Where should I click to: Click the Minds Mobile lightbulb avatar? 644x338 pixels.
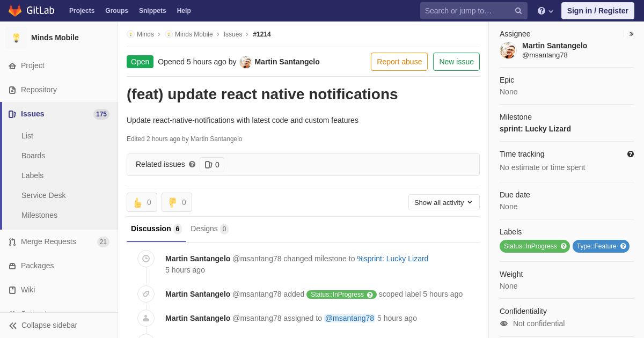click(x=16, y=38)
